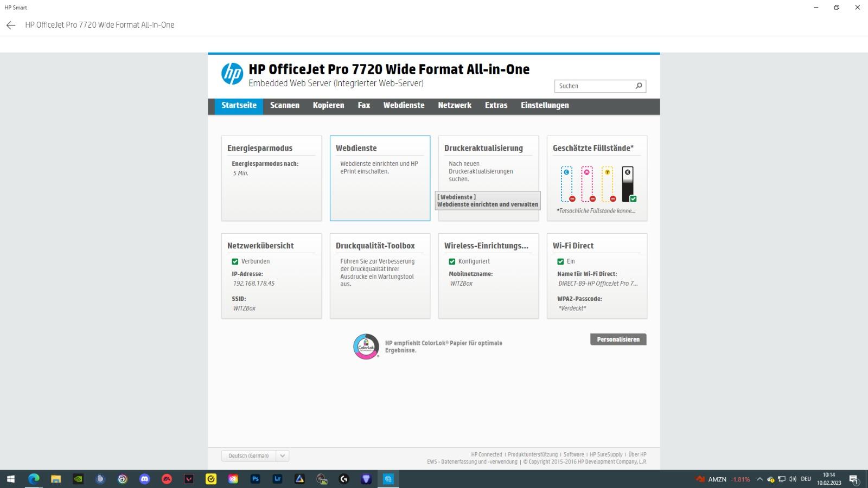Open the Extras tab

click(496, 105)
